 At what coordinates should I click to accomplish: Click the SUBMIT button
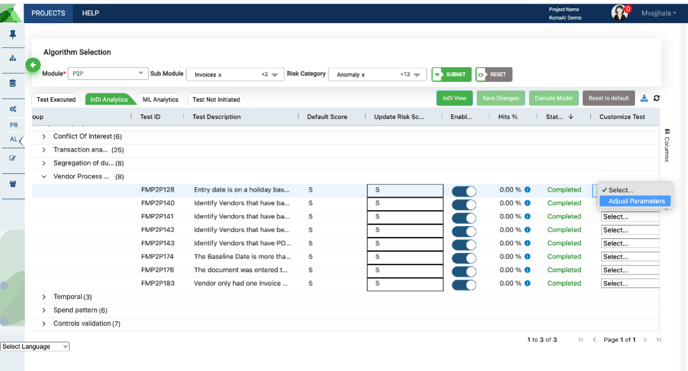(452, 74)
